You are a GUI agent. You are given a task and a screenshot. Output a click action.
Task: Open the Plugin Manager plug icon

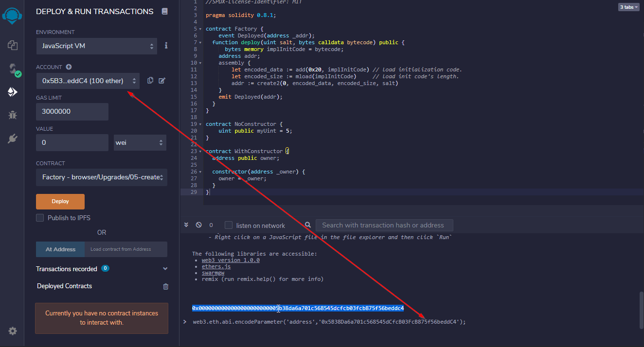tap(13, 139)
